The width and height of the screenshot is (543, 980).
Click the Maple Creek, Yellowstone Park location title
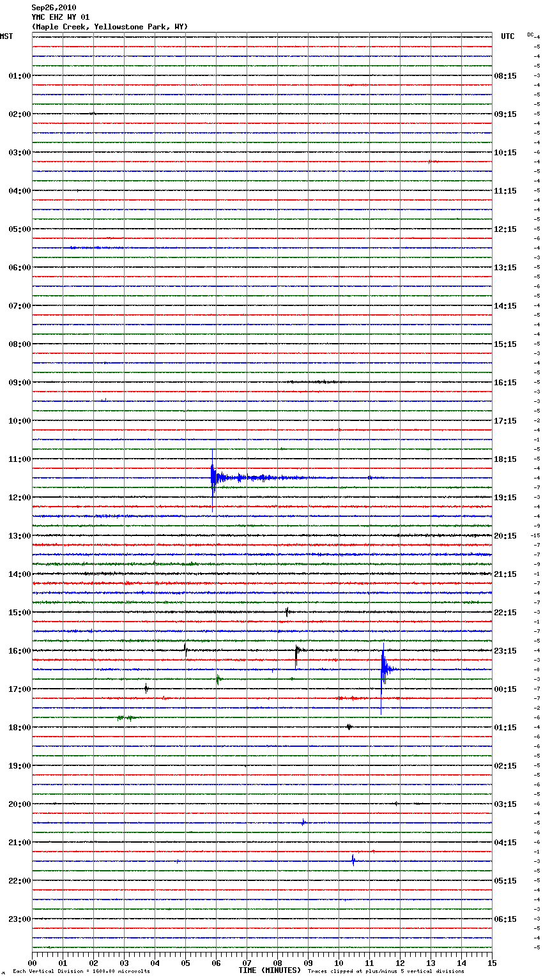110,27
